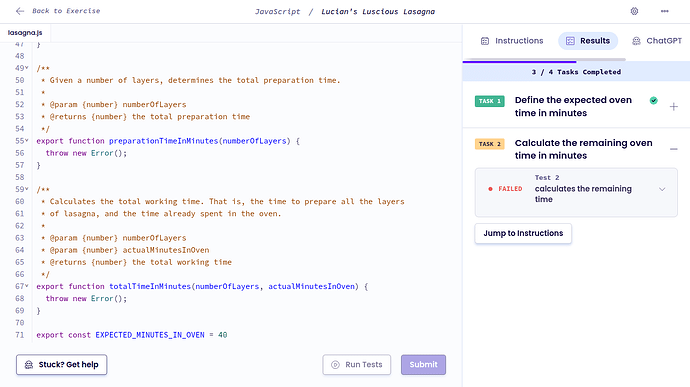
Task: Click the TASK 2 yellow badge
Action: (490, 144)
